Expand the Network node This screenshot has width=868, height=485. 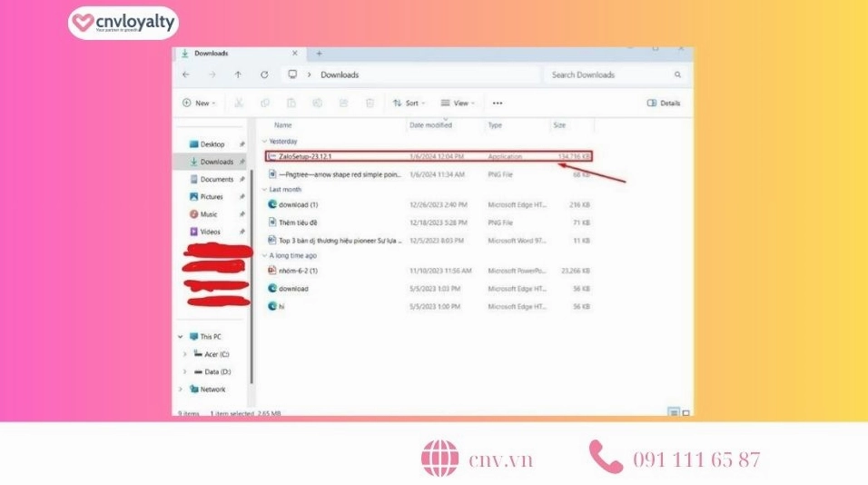point(181,390)
